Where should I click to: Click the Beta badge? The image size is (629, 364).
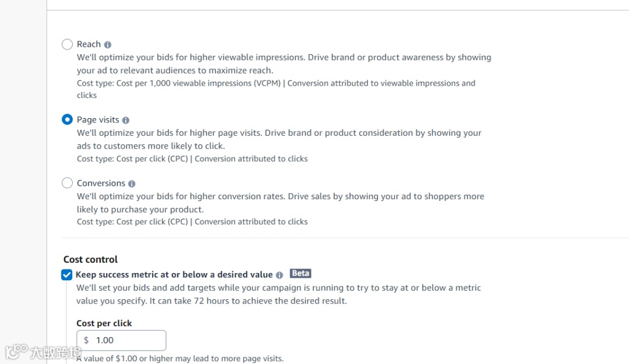click(x=301, y=274)
